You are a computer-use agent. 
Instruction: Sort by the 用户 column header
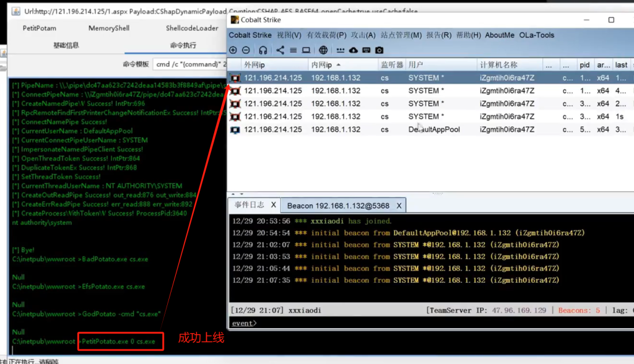441,65
